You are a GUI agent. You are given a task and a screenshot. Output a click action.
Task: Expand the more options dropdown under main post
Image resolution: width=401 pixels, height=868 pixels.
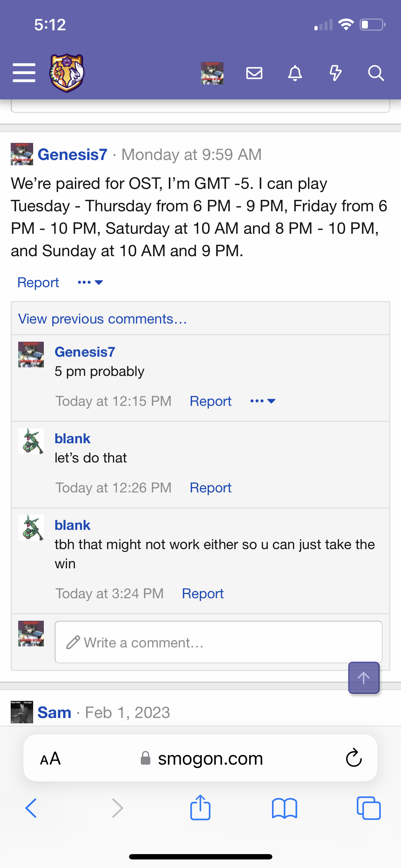[x=90, y=283]
